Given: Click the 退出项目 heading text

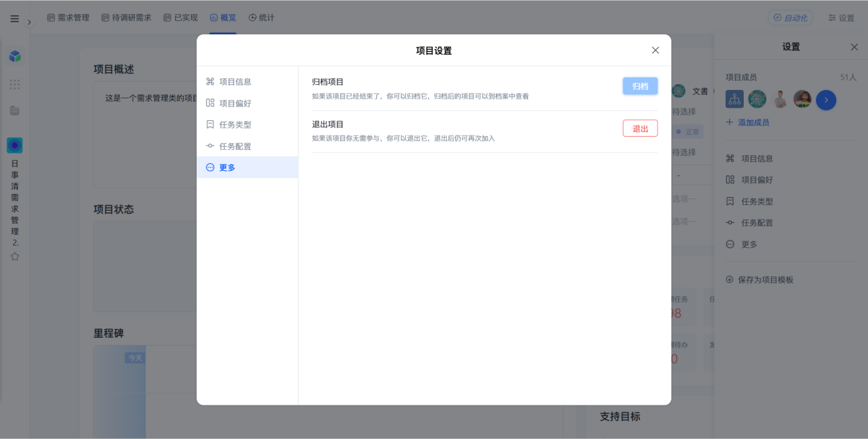Looking at the screenshot, I should coord(327,124).
